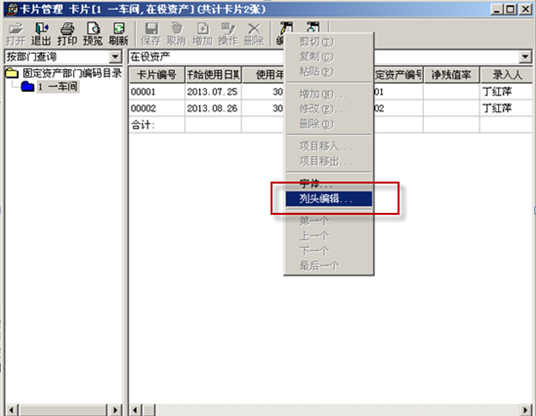This screenshot has height=416, width=536.
Task: Choose 第一个 from the context menu
Action: pos(329,221)
